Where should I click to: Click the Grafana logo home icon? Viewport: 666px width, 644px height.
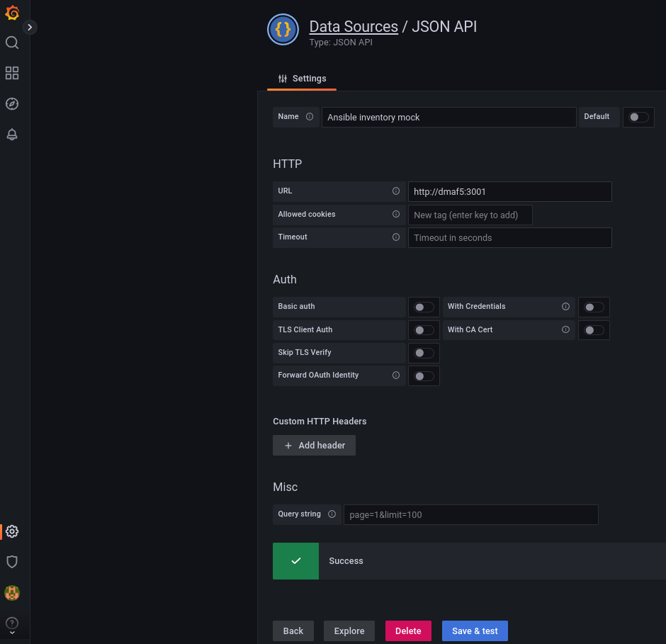tap(12, 13)
